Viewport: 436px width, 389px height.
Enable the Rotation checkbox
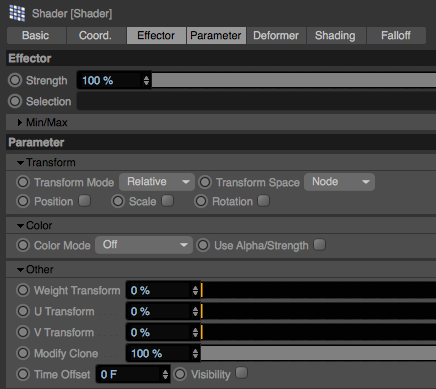(x=264, y=201)
